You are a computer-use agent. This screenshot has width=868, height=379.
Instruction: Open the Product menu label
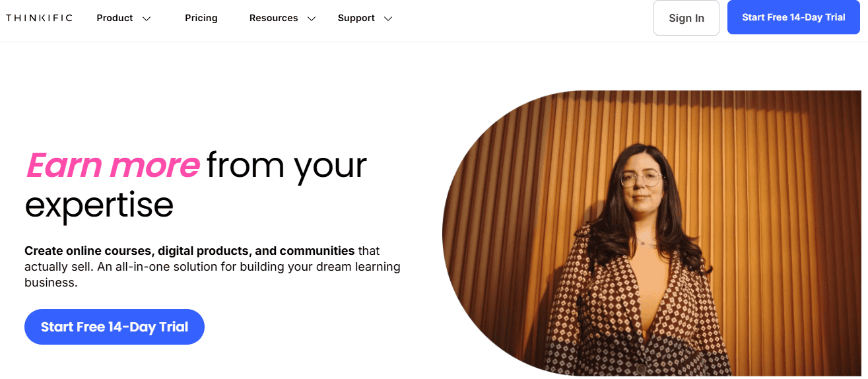(115, 18)
